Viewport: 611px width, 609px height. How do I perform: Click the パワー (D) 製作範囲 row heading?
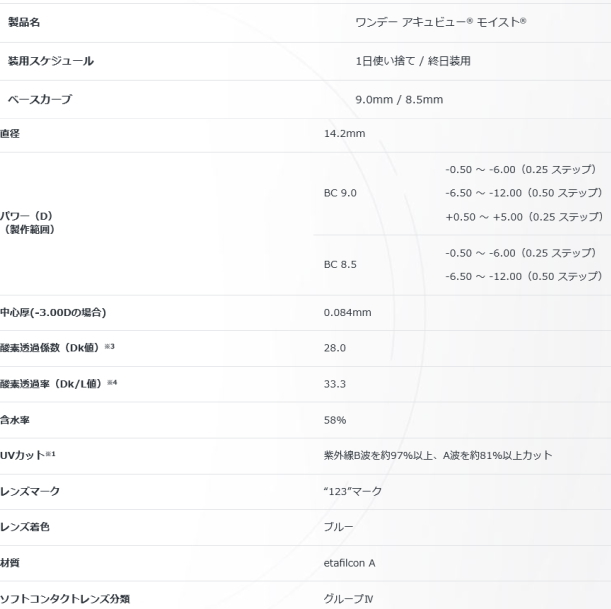[31, 224]
